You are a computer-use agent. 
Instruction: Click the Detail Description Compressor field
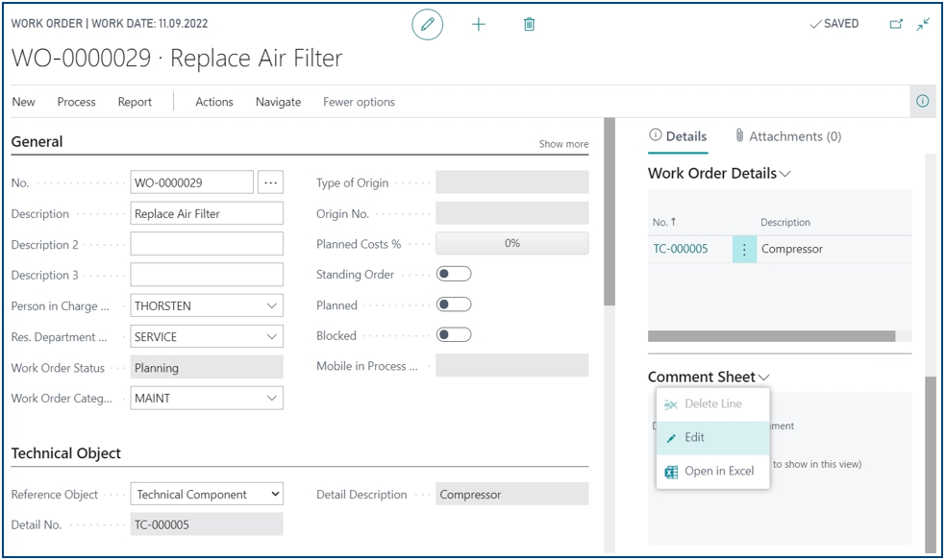click(x=511, y=495)
